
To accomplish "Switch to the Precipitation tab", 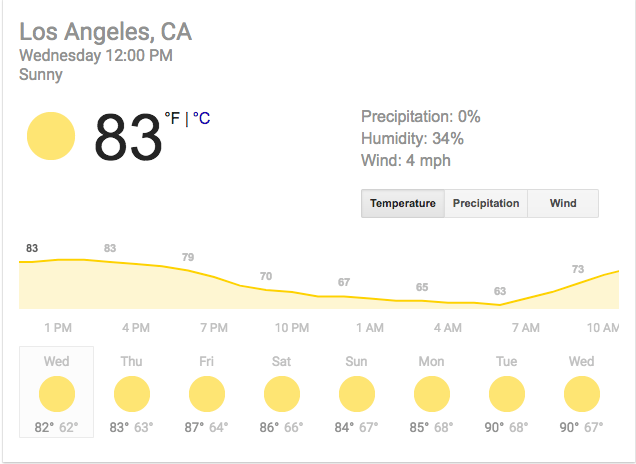I will click(486, 203).
